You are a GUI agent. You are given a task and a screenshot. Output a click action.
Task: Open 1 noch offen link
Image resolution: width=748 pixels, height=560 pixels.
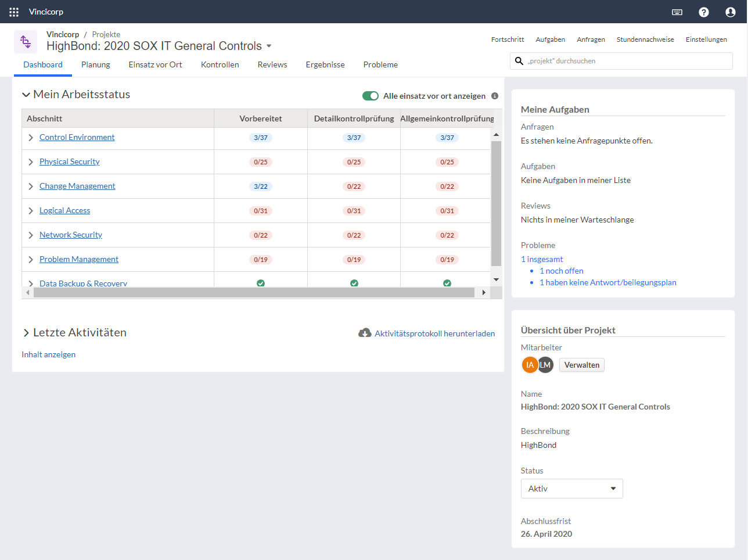562,271
